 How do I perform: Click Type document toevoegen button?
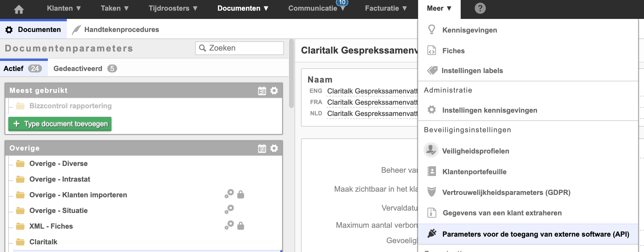[60, 124]
